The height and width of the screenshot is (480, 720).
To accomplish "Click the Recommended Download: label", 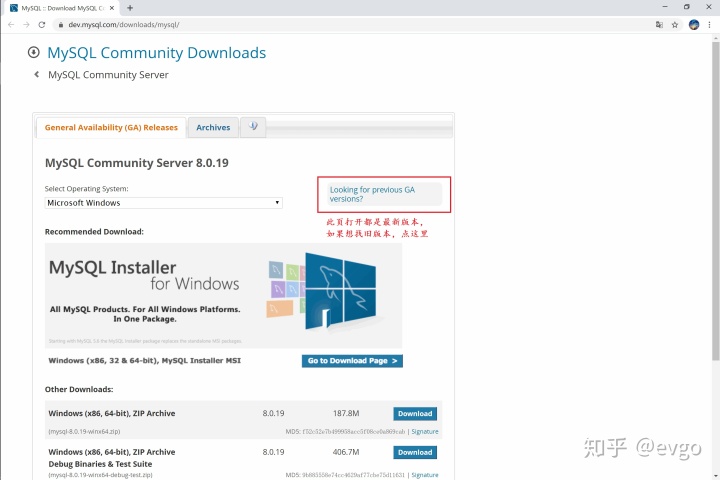I will (94, 232).
